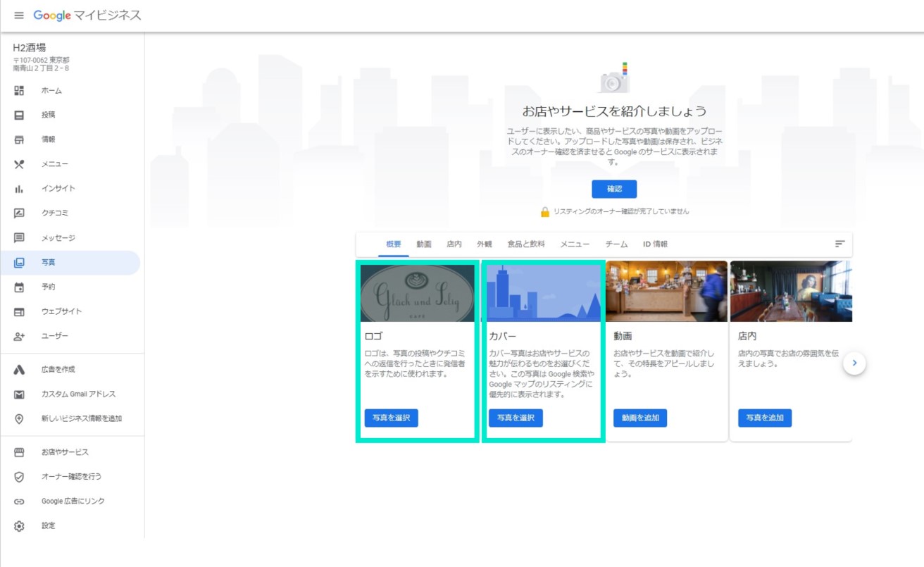
Task: Open the hamburger main menu
Action: [19, 15]
